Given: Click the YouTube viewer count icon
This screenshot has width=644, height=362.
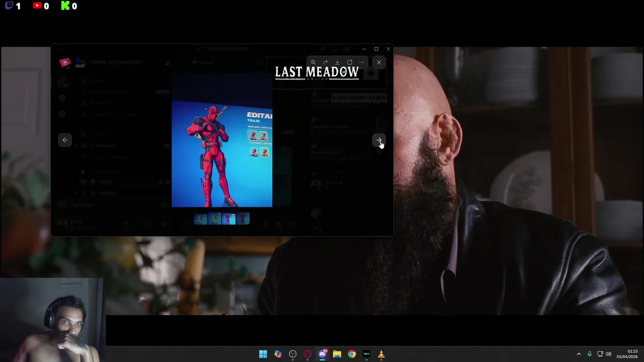Looking at the screenshot, I should click(37, 6).
